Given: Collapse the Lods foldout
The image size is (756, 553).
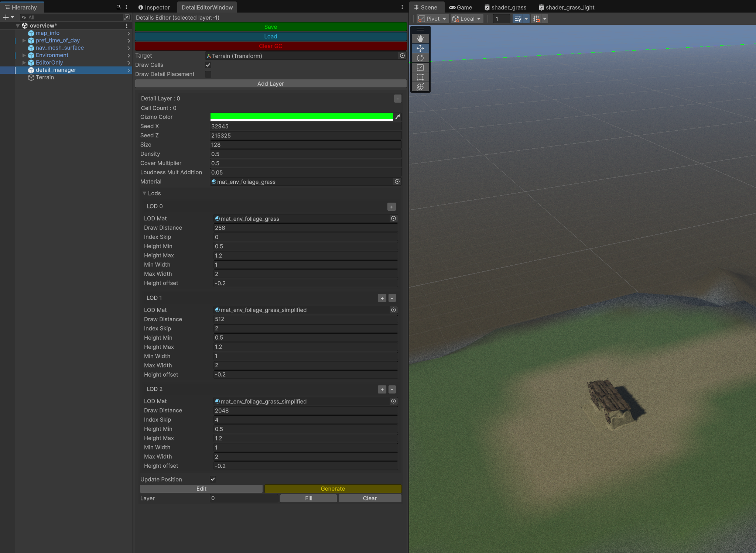Looking at the screenshot, I should [144, 193].
